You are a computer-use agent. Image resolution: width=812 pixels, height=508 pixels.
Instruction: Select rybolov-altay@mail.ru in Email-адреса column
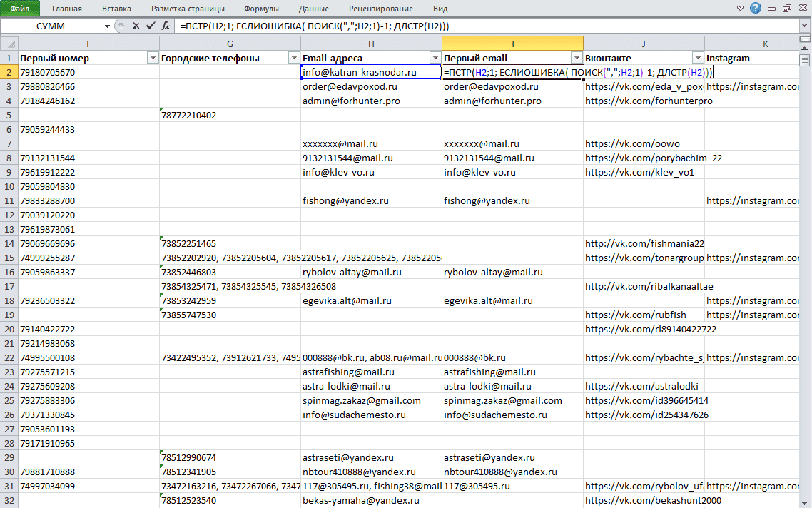click(x=371, y=272)
